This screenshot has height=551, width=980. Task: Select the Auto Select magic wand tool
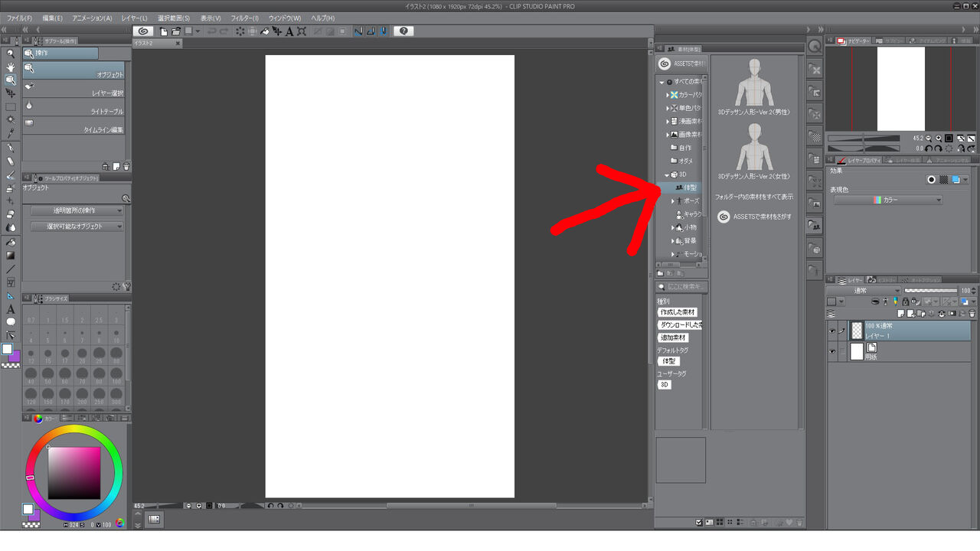11,120
